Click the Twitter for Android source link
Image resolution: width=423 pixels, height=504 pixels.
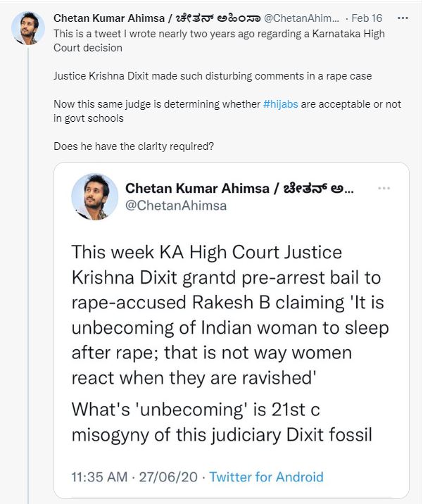(x=266, y=477)
